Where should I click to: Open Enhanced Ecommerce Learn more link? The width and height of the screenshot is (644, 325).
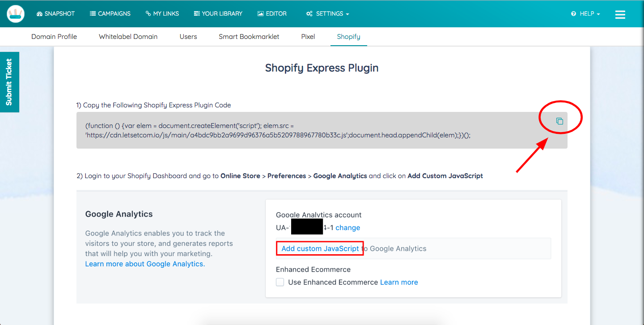pyautogui.click(x=399, y=282)
